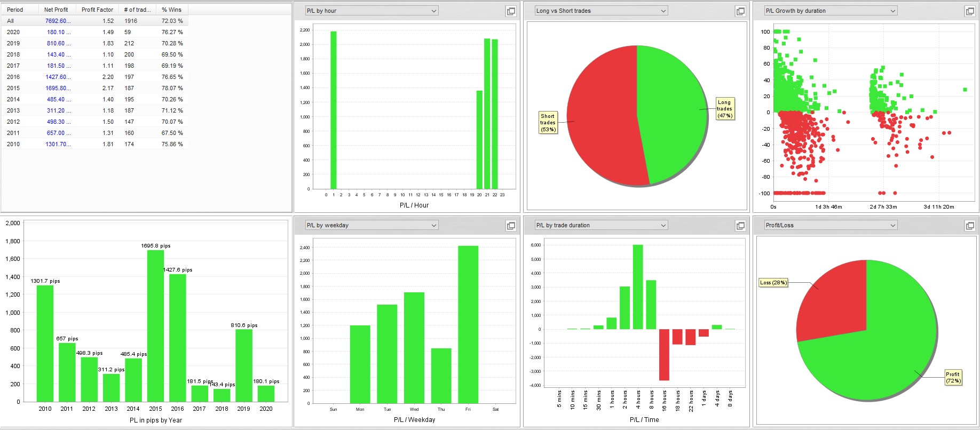Viewport: 980px width, 430px height.
Task: Select the 2019 row in the period table
Action: click(13, 43)
